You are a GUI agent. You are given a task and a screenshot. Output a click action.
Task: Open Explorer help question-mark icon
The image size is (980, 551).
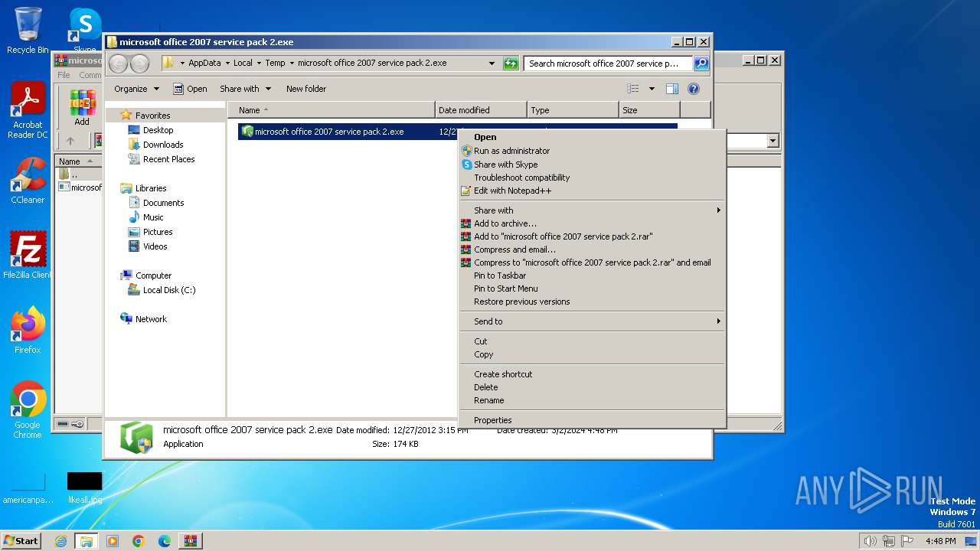[694, 89]
